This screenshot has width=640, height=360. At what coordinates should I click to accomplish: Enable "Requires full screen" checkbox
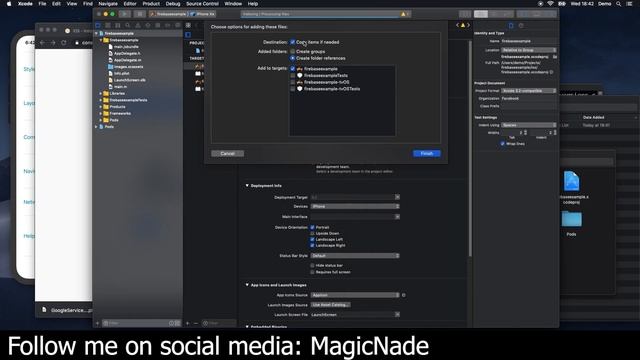coord(312,272)
